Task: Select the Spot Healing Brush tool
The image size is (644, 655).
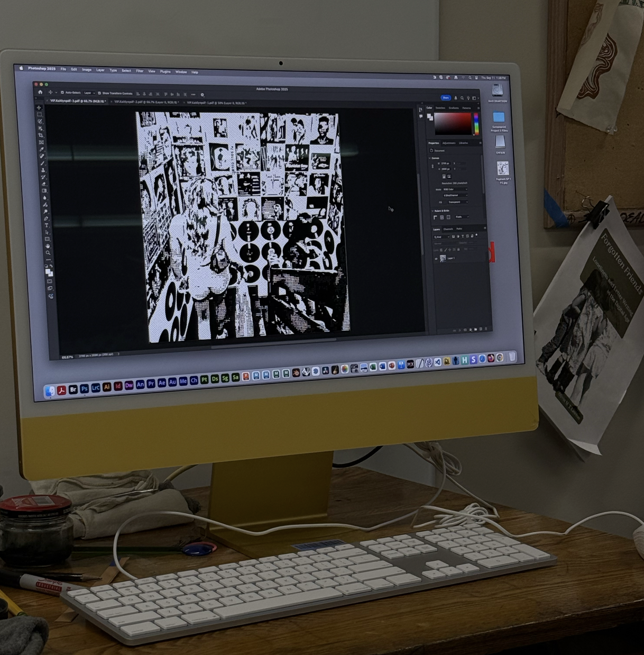Action: 42,156
